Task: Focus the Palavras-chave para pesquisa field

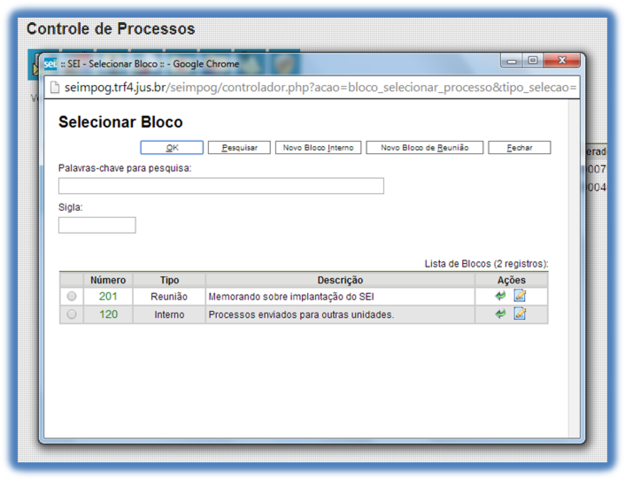Action: click(x=221, y=186)
